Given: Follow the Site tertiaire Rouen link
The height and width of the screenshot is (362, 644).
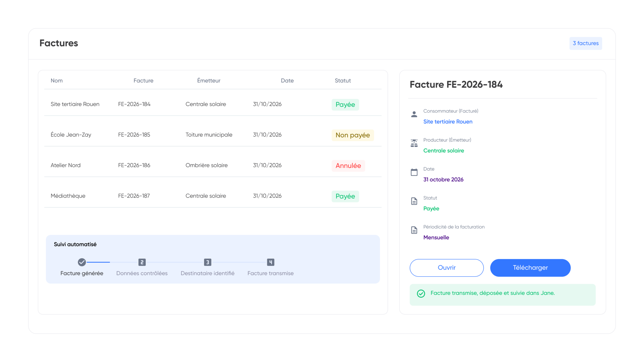Looking at the screenshot, I should point(448,122).
